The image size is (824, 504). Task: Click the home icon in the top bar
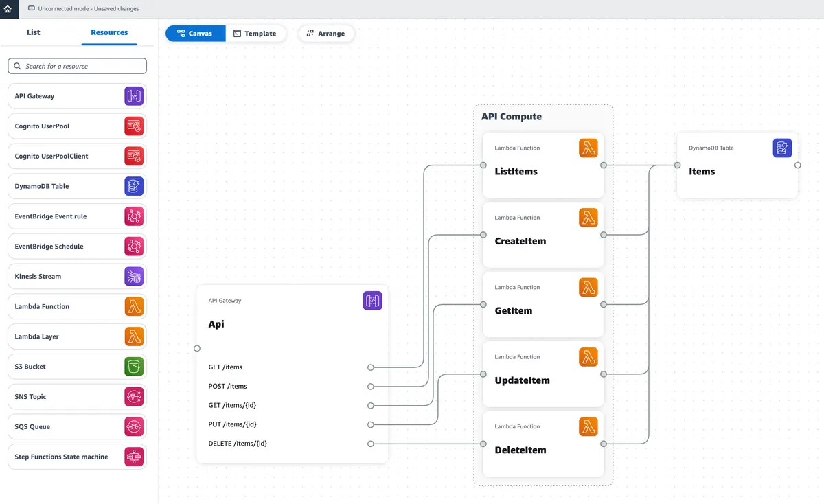pyautogui.click(x=9, y=8)
